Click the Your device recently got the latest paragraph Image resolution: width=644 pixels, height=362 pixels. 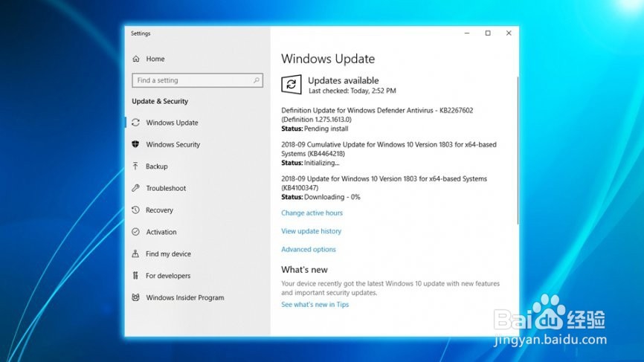[390, 288]
